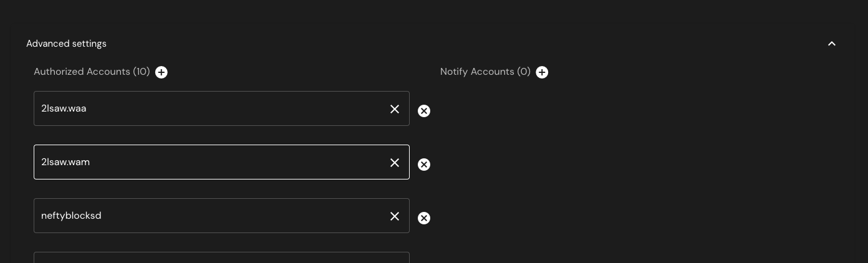
Task: Remove the 2lsaw.waa authorized account
Action: click(424, 111)
